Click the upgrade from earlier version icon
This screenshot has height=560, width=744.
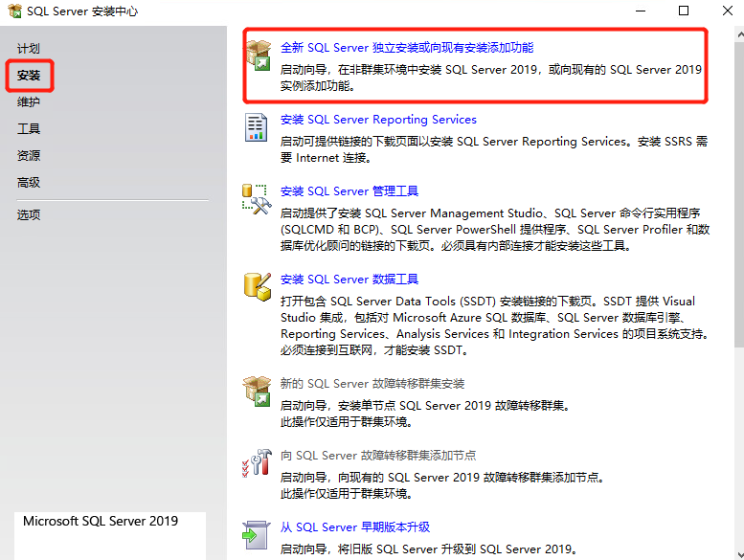point(257,535)
